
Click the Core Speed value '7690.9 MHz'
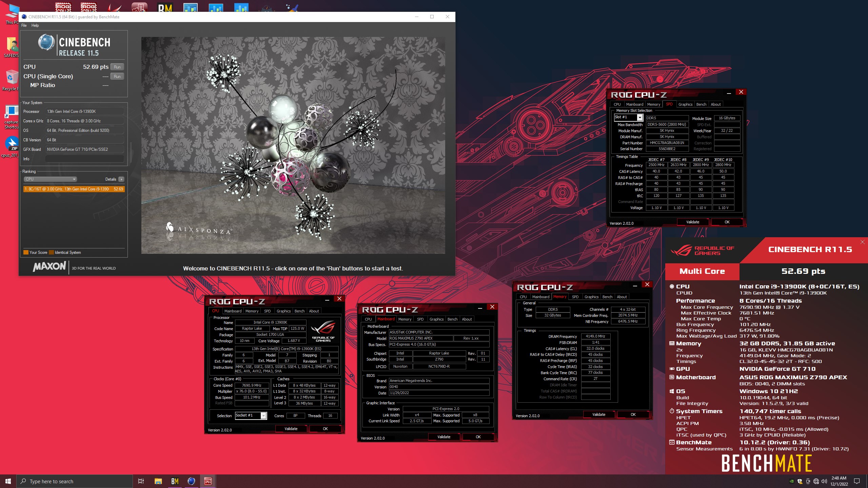tap(252, 385)
